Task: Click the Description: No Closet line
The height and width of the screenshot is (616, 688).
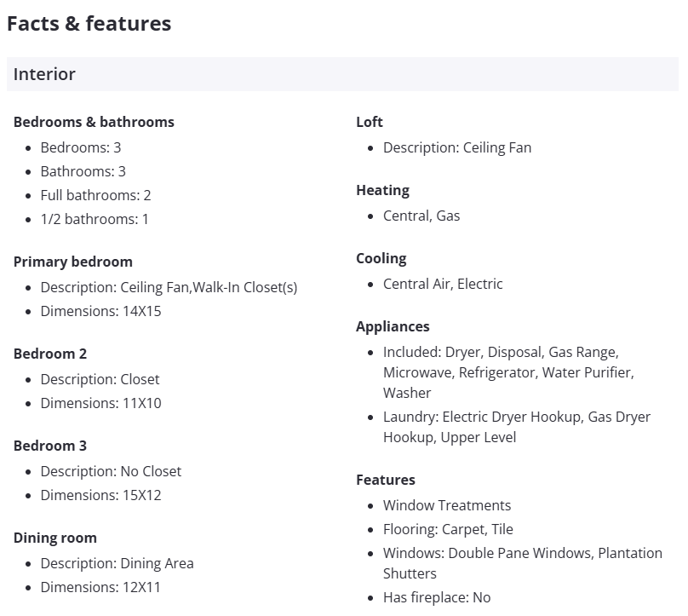Action: coord(111,471)
